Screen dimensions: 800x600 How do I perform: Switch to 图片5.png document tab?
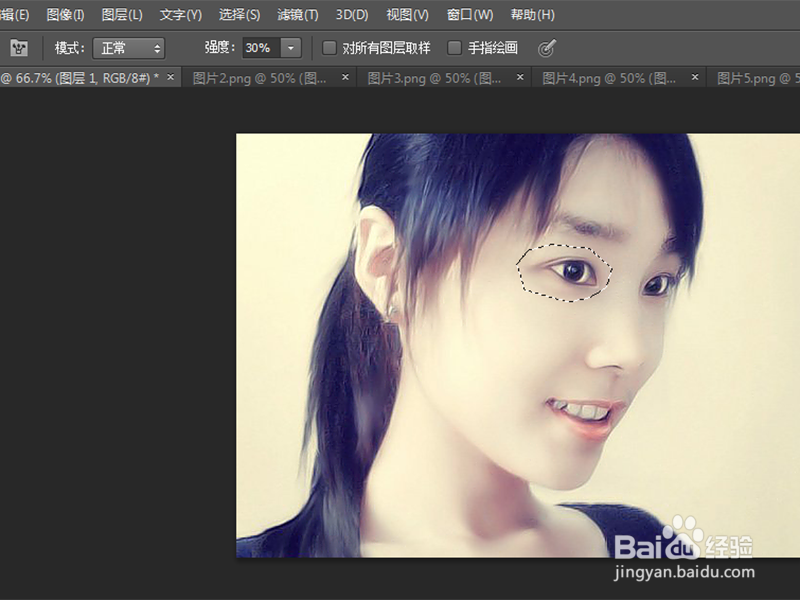(x=754, y=78)
